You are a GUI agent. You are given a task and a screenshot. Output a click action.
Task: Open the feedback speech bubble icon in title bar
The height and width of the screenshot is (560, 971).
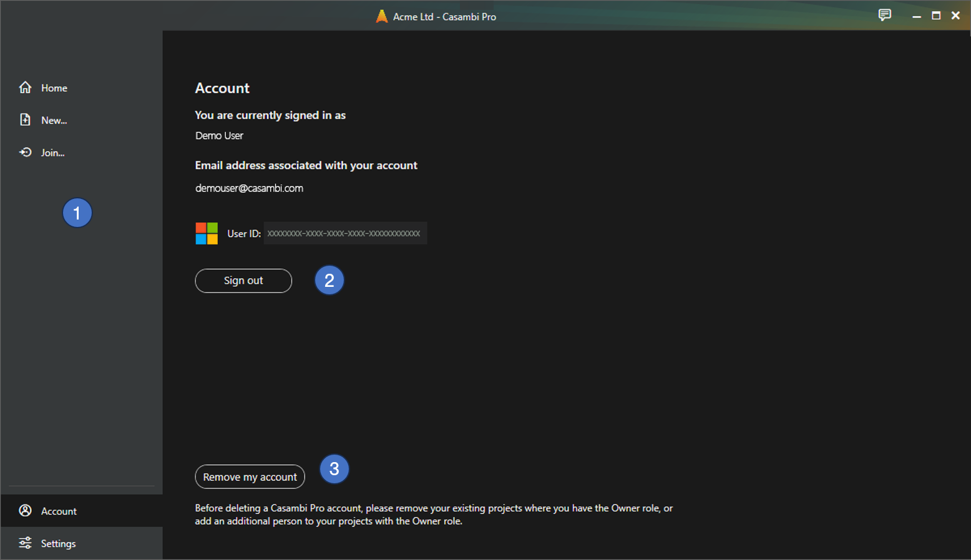click(x=884, y=15)
